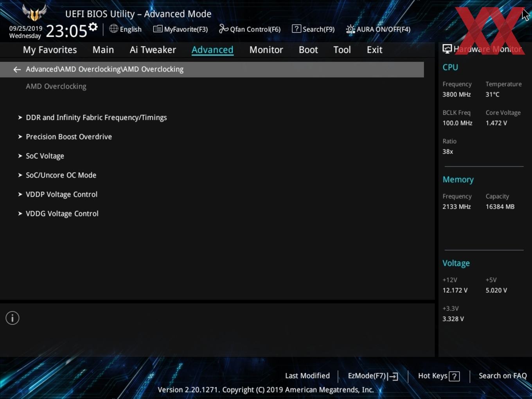The height and width of the screenshot is (399, 532).
Task: Open the Exit tab
Action: click(x=374, y=50)
